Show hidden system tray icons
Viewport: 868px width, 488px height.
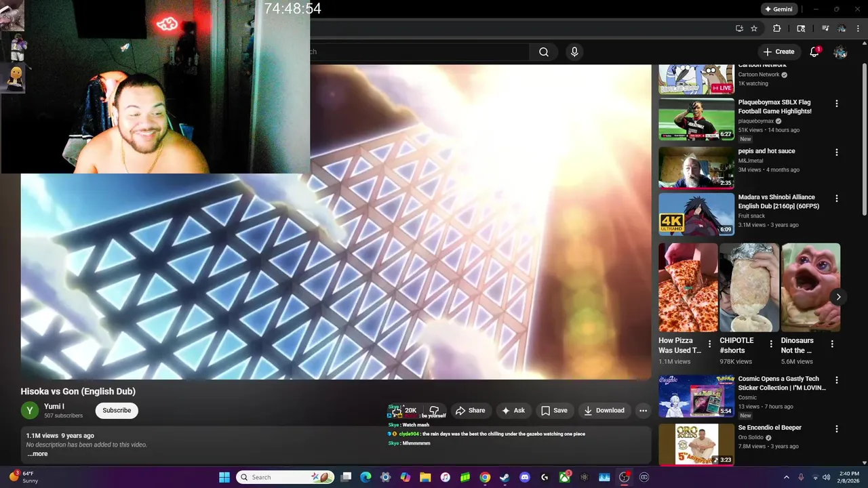click(787, 477)
